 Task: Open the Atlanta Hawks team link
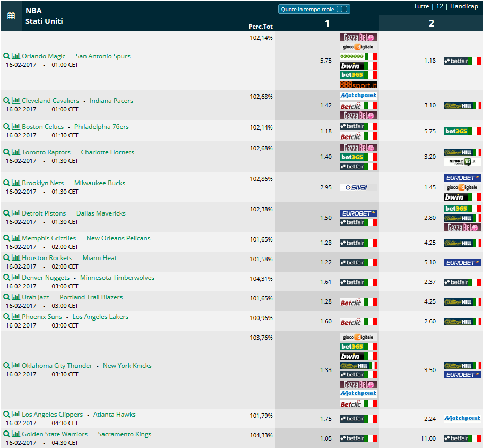click(114, 415)
